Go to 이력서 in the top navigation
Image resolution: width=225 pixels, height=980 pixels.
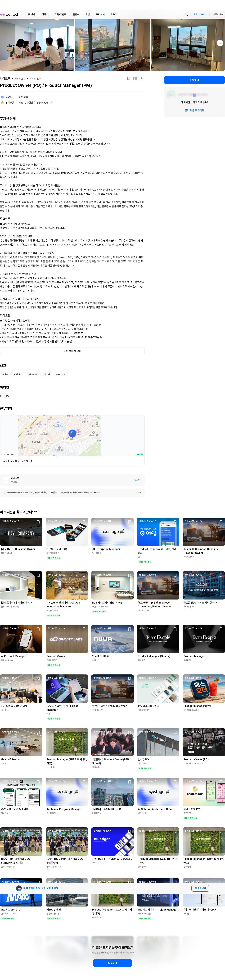pos(45,14)
